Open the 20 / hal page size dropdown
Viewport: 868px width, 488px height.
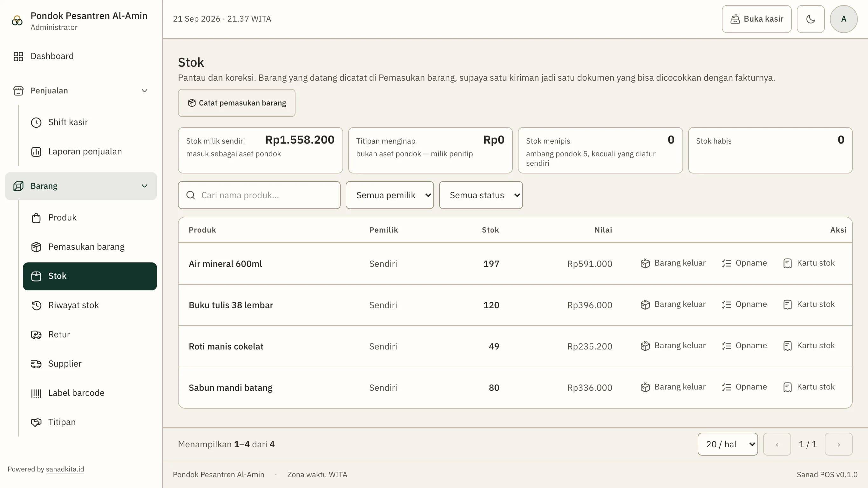(x=728, y=444)
